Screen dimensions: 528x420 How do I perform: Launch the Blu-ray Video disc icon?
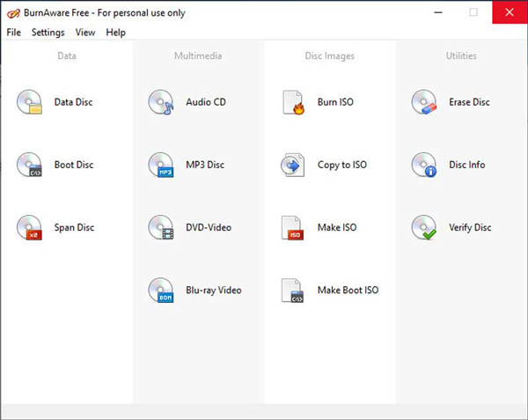click(161, 291)
